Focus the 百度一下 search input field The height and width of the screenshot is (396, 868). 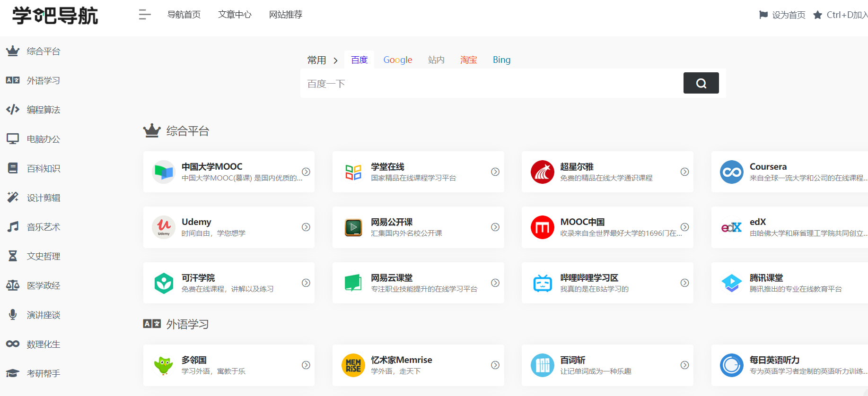click(x=492, y=84)
